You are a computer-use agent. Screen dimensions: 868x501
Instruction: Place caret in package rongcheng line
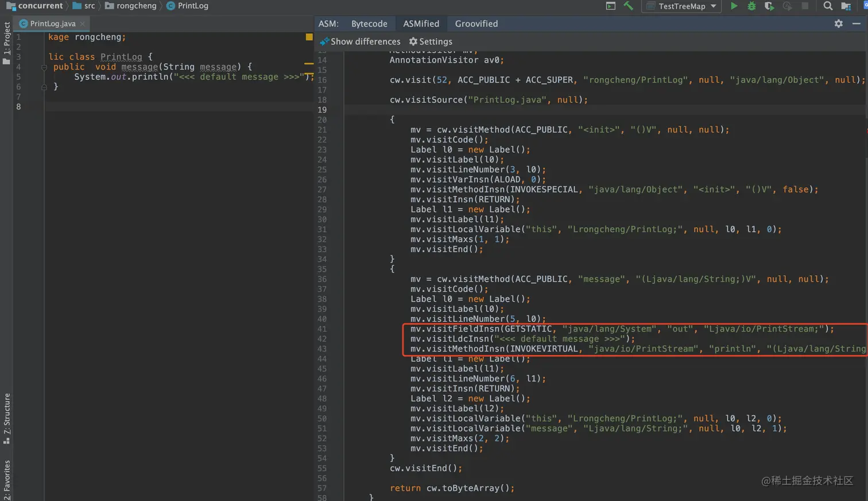tap(86, 37)
